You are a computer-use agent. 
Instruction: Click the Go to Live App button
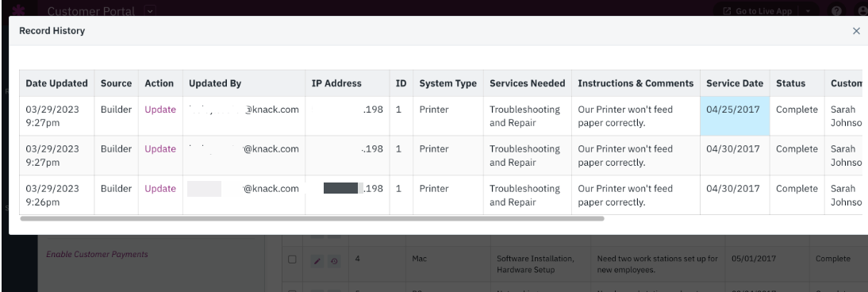tap(757, 10)
